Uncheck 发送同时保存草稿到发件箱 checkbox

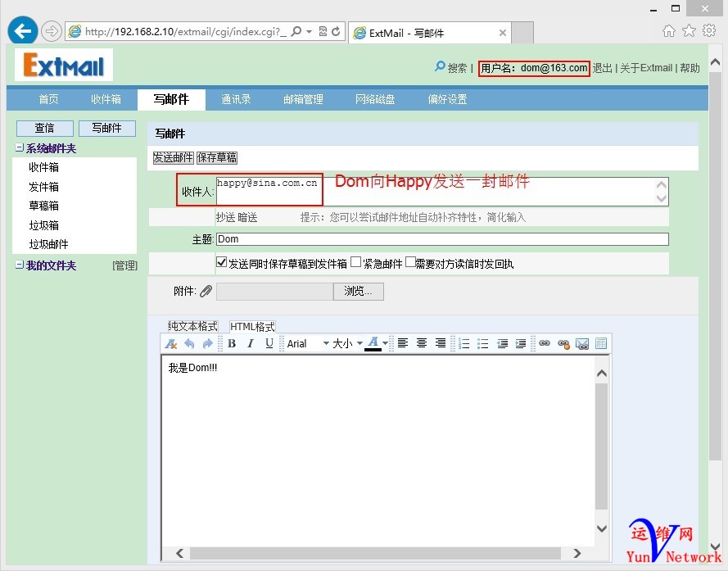click(221, 262)
